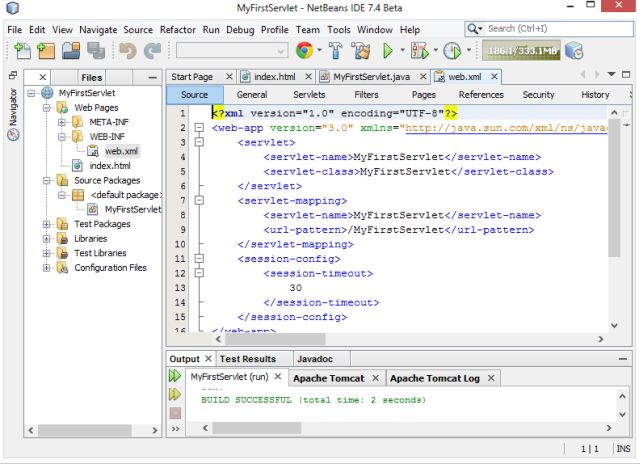Close the Start Page tab
The image size is (640, 464).
point(229,76)
